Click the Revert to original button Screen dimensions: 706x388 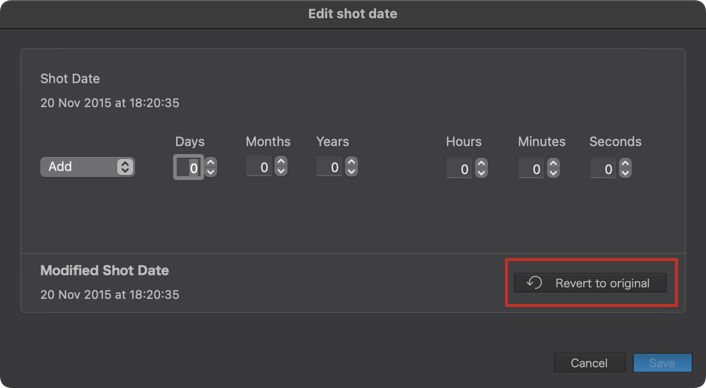[590, 283]
